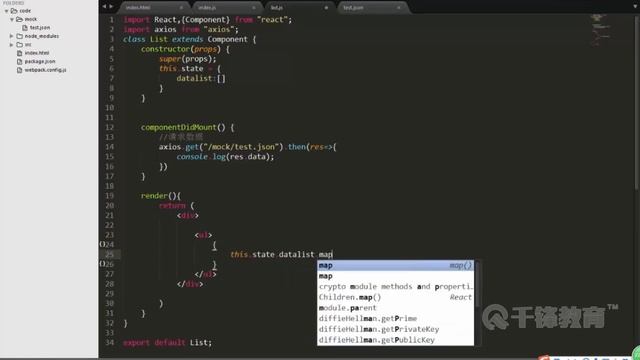Viewport: 640px width, 360px height.
Task: Select the code folder icon
Action: click(14, 11)
